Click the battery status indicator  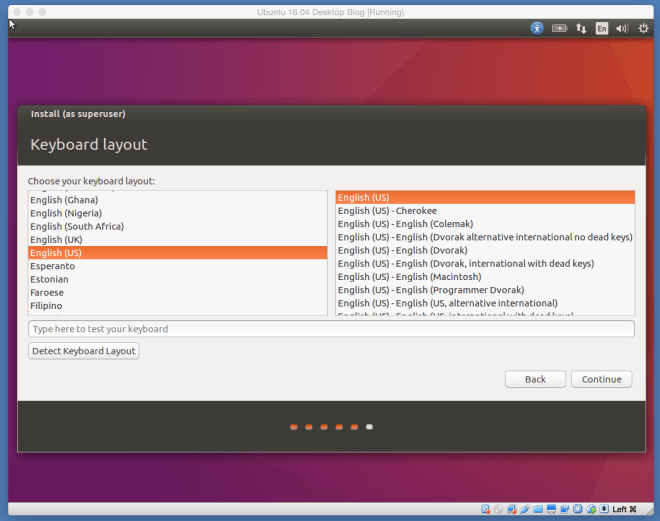pyautogui.click(x=561, y=28)
